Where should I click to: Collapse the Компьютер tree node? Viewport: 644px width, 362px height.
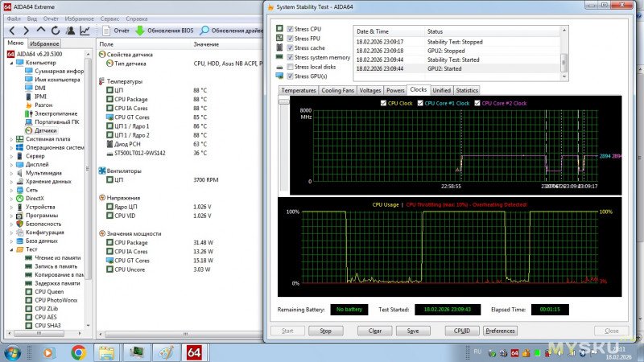pos(11,62)
